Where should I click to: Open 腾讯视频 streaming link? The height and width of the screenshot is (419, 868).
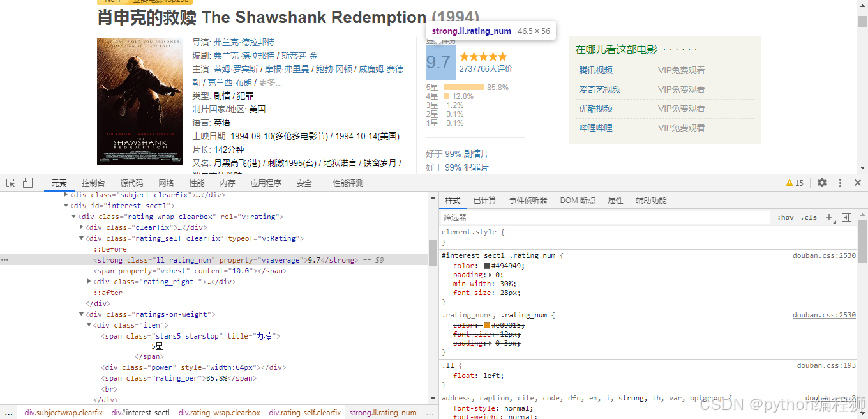pos(595,70)
